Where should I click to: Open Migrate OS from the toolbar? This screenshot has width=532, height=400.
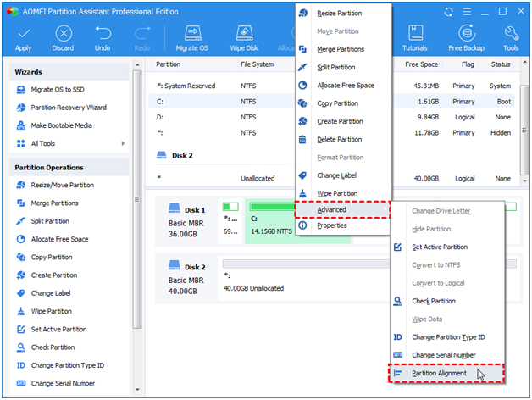pos(192,38)
